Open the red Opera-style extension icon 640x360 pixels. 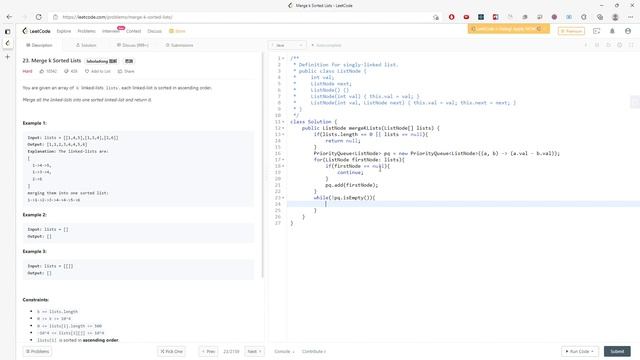[451, 17]
